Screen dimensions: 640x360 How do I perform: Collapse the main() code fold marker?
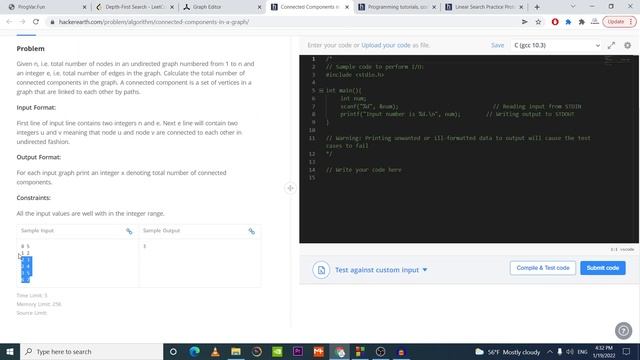pos(321,90)
